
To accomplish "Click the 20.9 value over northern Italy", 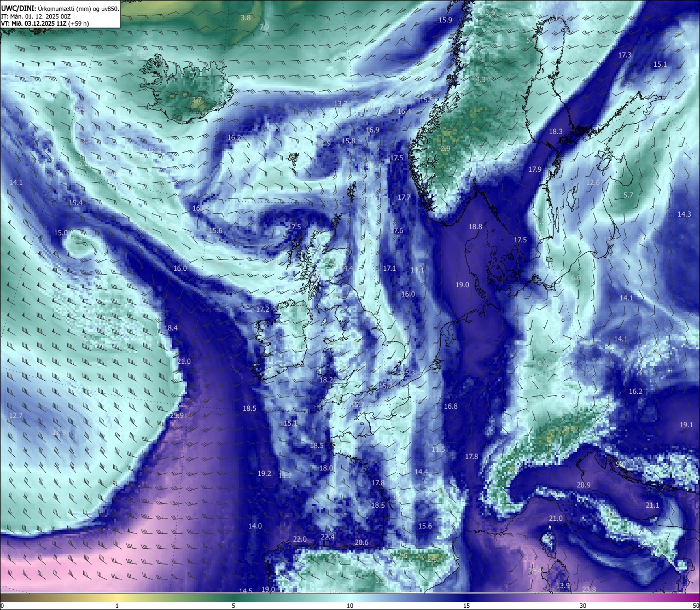I will click(584, 485).
